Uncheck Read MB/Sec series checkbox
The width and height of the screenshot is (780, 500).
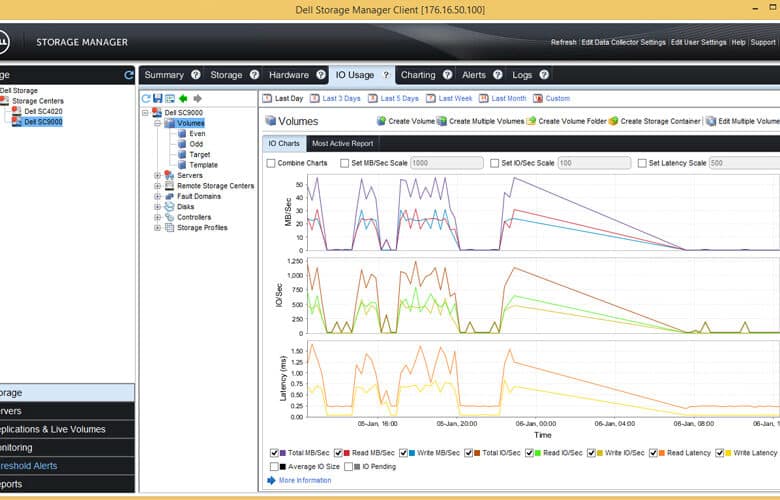[x=338, y=453]
